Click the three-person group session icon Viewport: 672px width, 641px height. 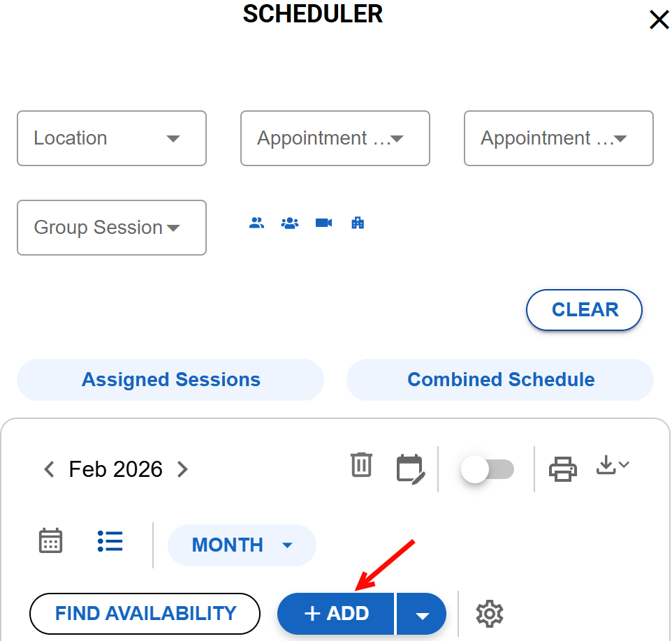point(290,223)
